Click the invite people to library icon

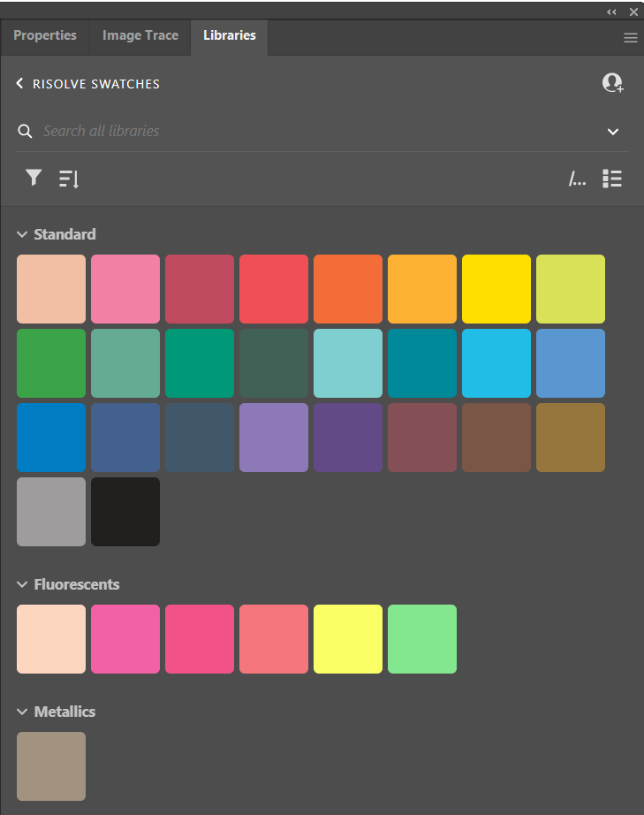point(612,83)
